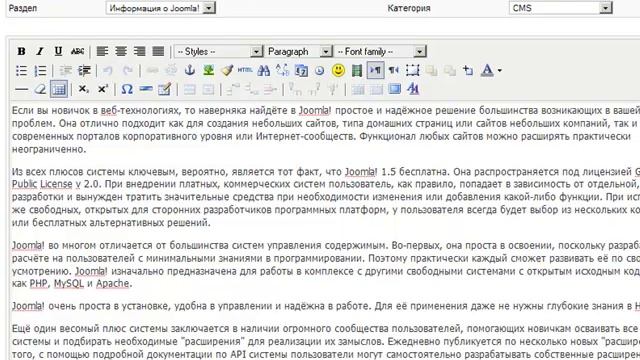
Task: Toggle visual aid guidelines grid
Action: pyautogui.click(x=59, y=89)
